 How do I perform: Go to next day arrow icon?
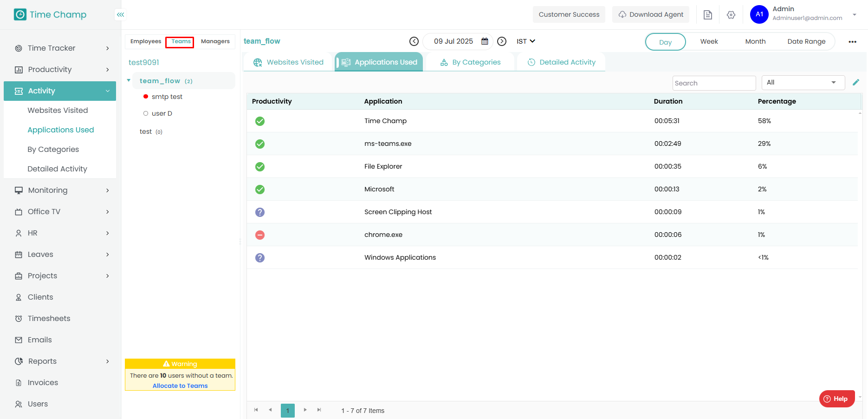point(502,41)
